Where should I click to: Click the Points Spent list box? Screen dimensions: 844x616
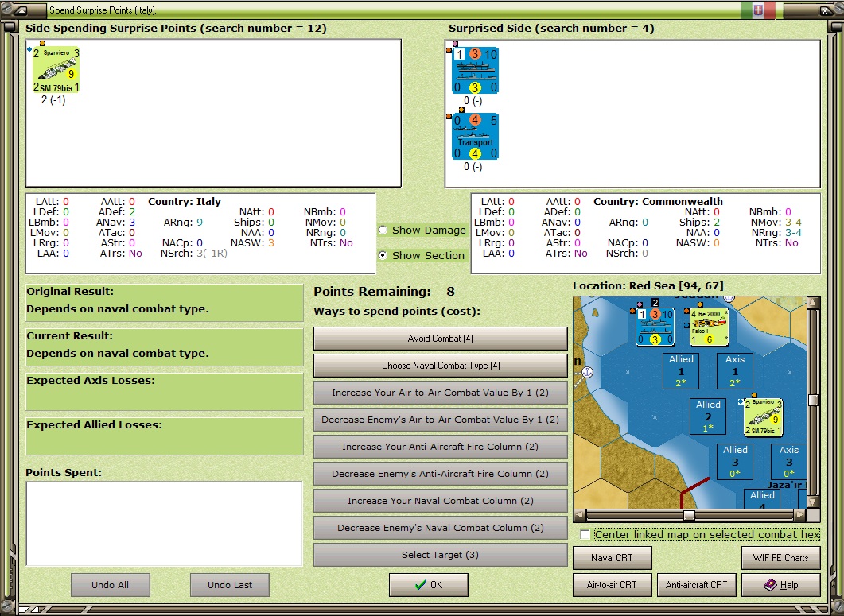pos(164,524)
